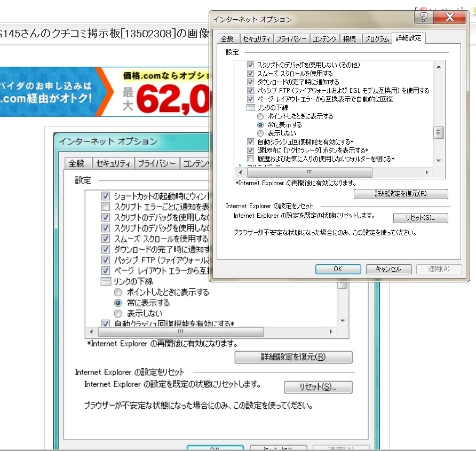Toggle スムーズ スクロールを使用する in front dialog
The width and height of the screenshot is (476, 451).
click(250, 73)
